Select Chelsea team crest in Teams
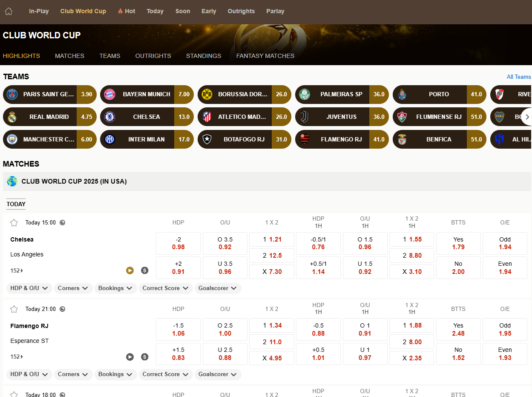 (x=110, y=117)
